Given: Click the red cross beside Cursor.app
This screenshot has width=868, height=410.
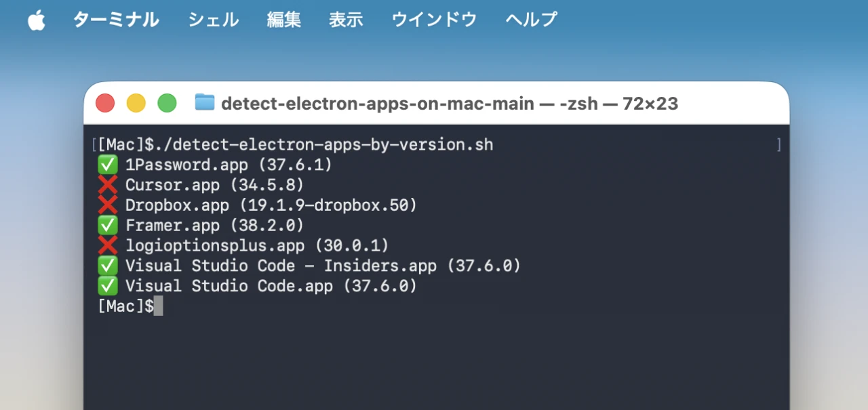Looking at the screenshot, I should click(107, 184).
